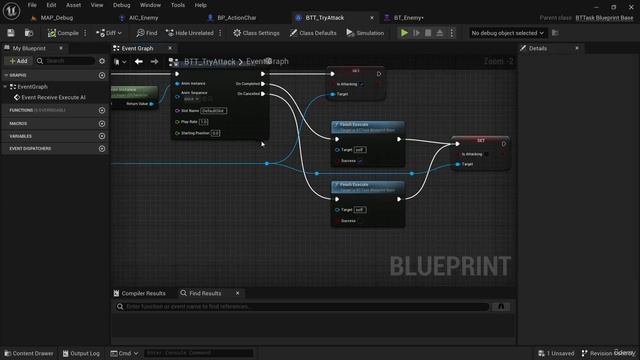
Task: Navigate forward in graph history
Action: [154, 62]
